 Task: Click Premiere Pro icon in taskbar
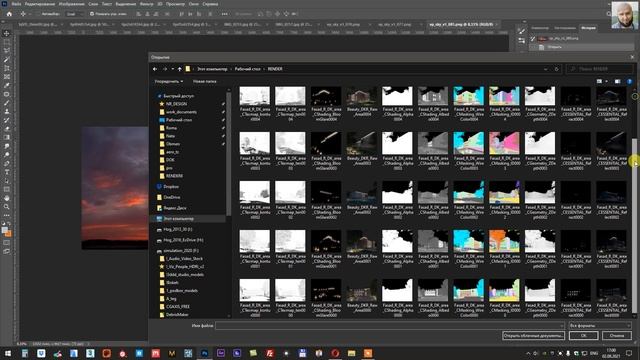pos(221,353)
